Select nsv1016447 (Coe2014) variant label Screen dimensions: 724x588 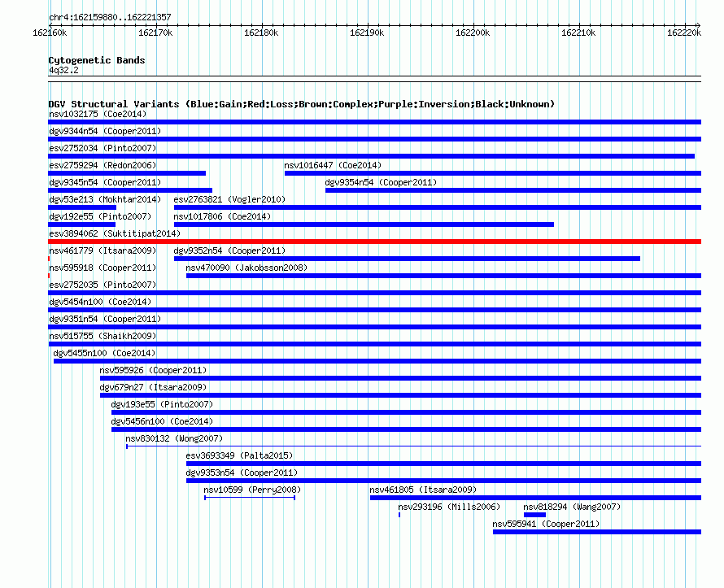[x=333, y=165]
